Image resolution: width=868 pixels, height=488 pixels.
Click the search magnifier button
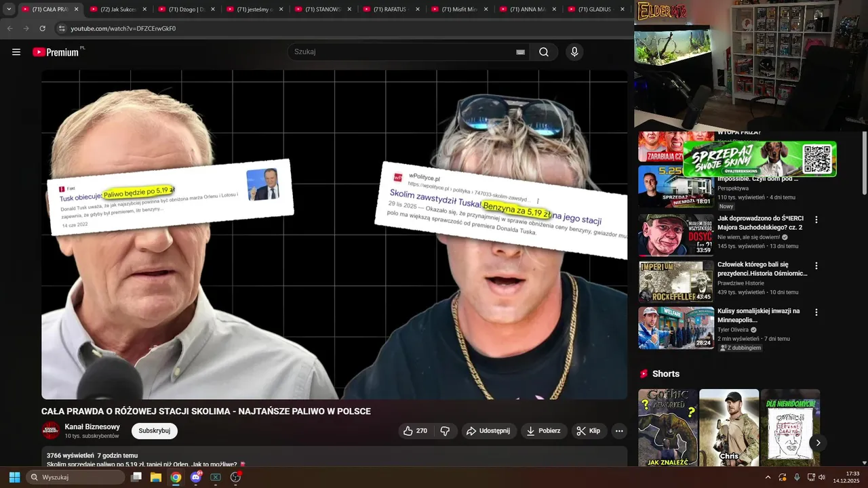(x=544, y=52)
